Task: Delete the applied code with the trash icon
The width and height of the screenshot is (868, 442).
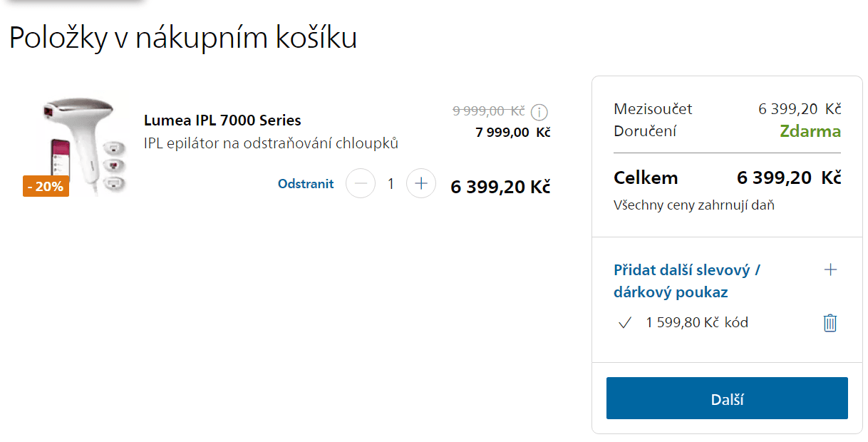Action: (x=830, y=323)
